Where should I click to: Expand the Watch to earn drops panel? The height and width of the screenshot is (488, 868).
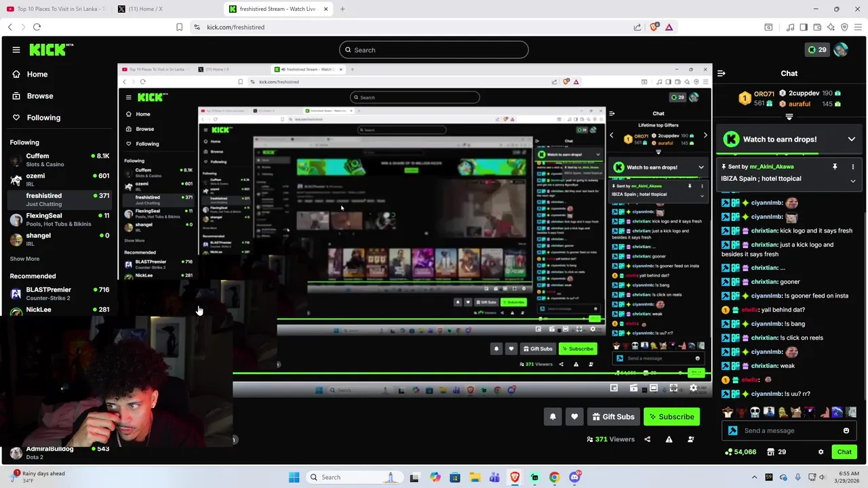tap(852, 139)
